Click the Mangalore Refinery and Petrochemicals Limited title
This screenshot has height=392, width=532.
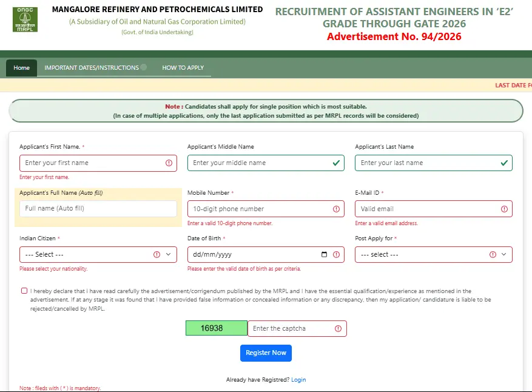click(x=158, y=10)
